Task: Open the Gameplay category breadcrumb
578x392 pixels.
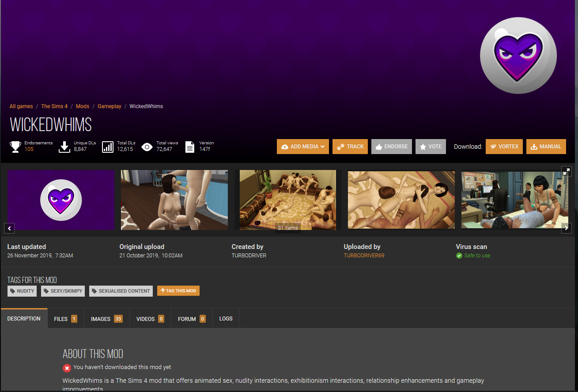Action: tap(110, 106)
